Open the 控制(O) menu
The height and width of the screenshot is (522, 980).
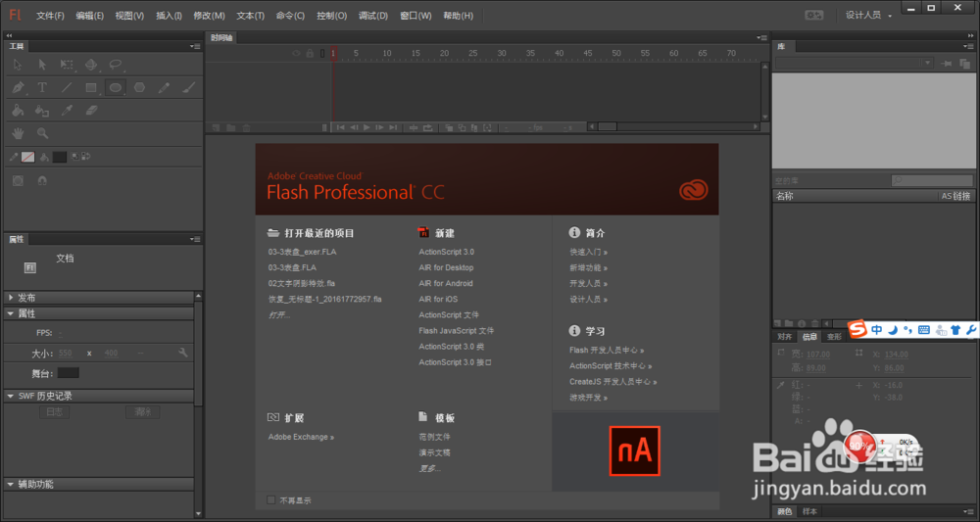(x=332, y=16)
